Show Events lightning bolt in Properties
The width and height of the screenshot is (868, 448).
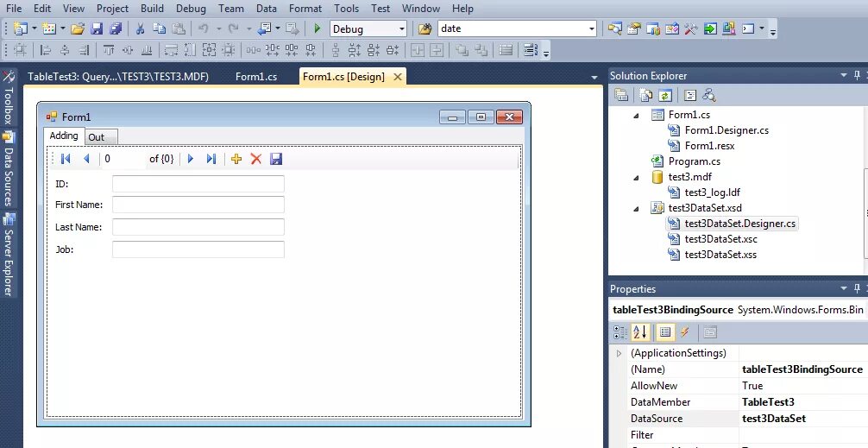pyautogui.click(x=685, y=332)
